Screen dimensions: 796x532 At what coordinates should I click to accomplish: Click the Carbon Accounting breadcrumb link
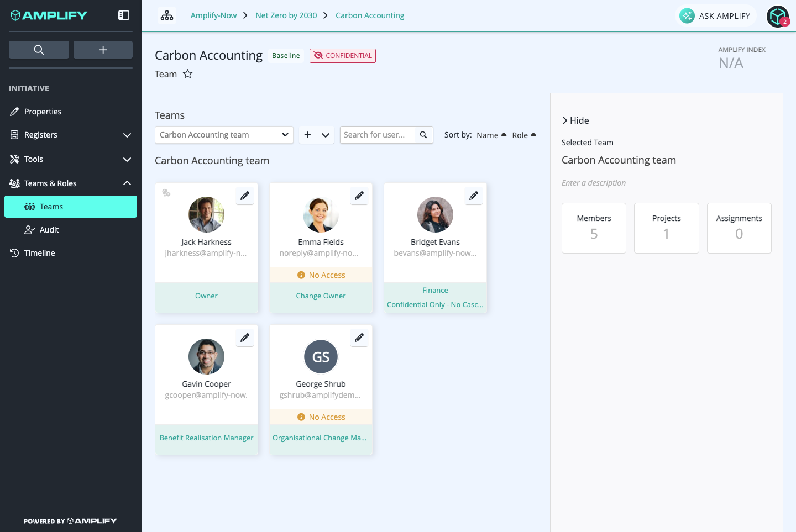tap(370, 15)
